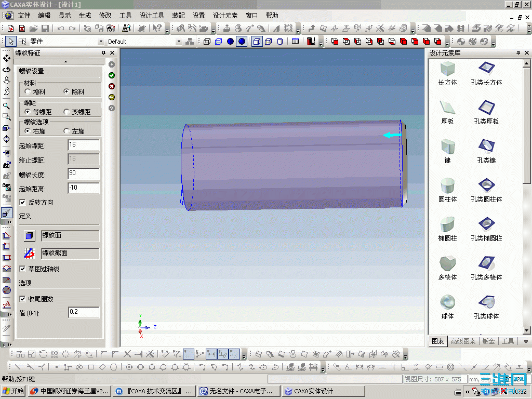This screenshot has width=532, height=399.
Task: Click the catalog scrollbar up arrow
Action: click(x=527, y=63)
